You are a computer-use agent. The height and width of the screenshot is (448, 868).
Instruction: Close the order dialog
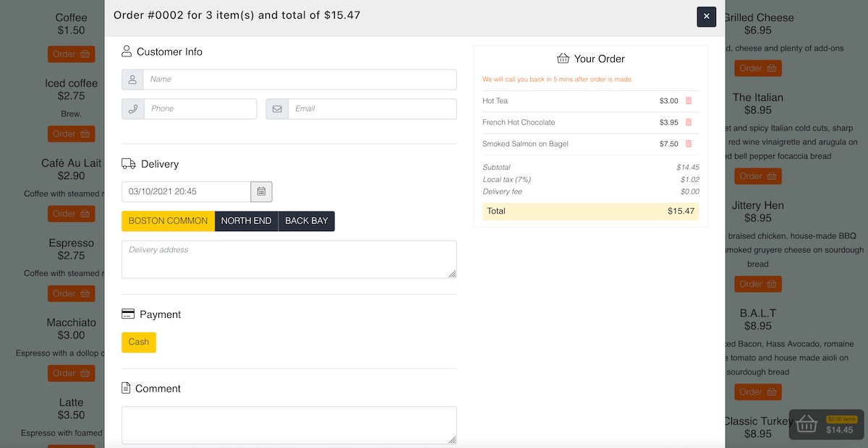(x=706, y=17)
